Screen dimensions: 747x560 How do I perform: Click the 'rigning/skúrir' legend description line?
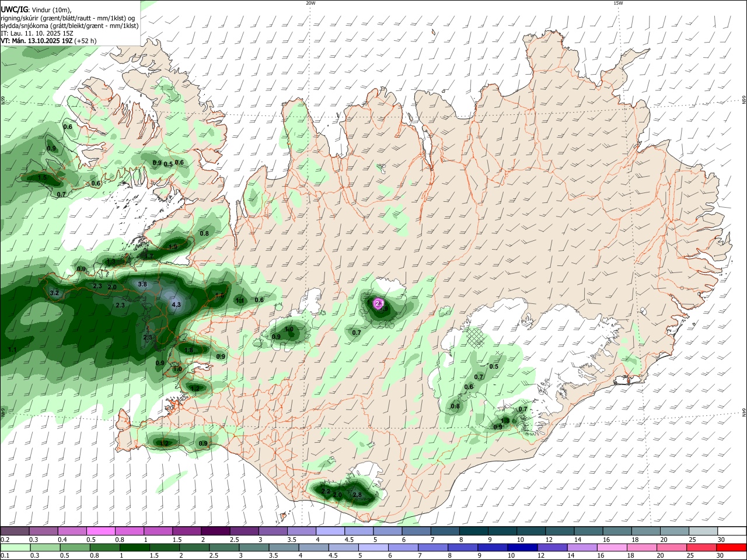[x=68, y=17]
